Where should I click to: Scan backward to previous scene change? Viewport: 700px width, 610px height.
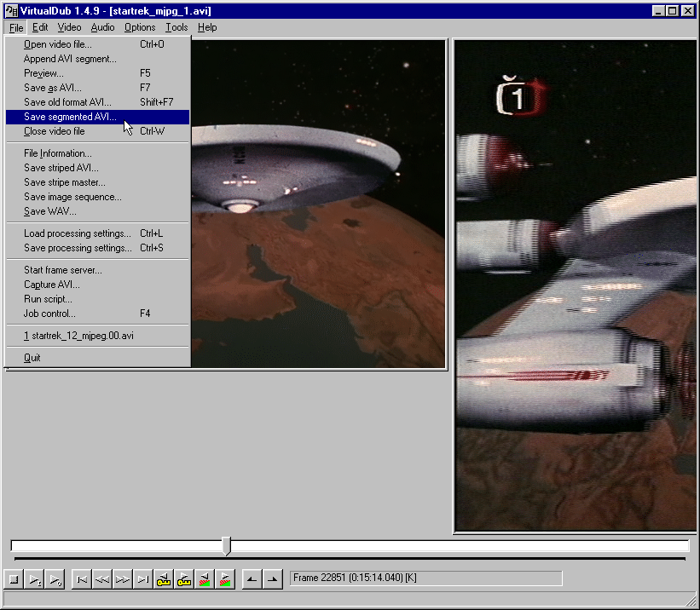205,579
